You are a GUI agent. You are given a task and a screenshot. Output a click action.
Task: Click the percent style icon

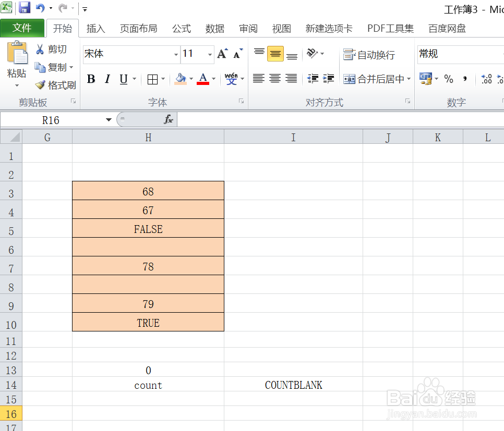(449, 79)
